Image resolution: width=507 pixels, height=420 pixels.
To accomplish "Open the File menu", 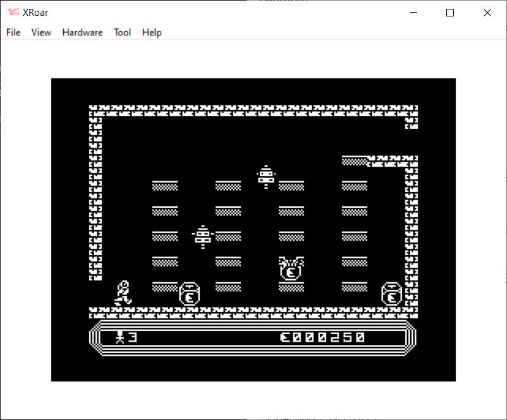I will click(x=13, y=32).
